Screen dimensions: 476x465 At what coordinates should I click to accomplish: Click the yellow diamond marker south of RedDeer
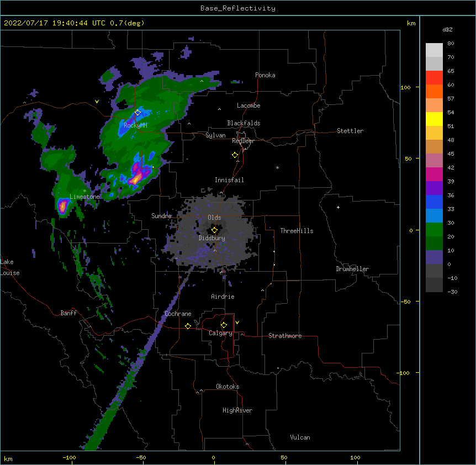pyautogui.click(x=235, y=155)
